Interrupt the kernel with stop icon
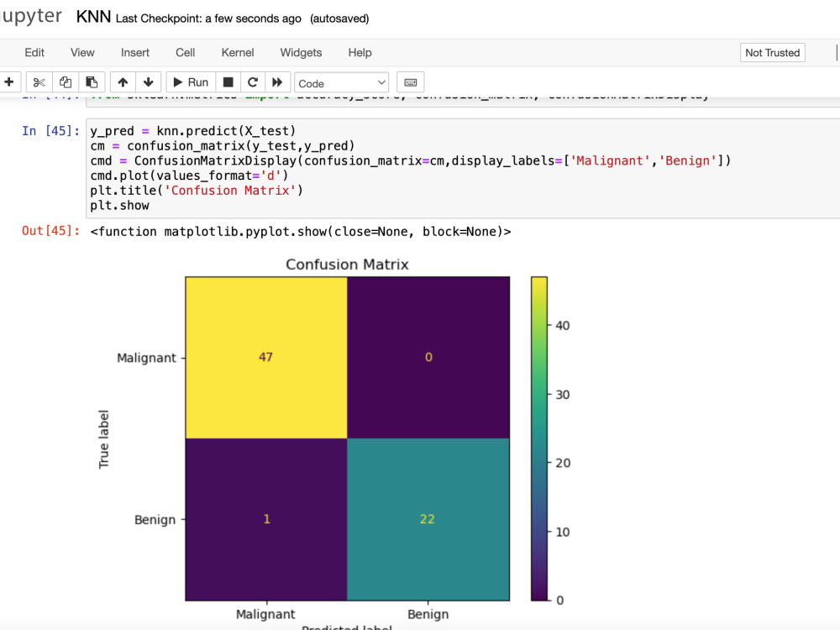Screen dimensions: 840x630 point(228,82)
